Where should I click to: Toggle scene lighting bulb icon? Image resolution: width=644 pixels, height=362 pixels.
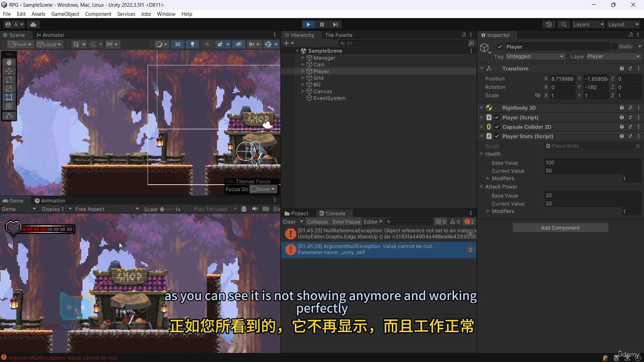click(193, 44)
